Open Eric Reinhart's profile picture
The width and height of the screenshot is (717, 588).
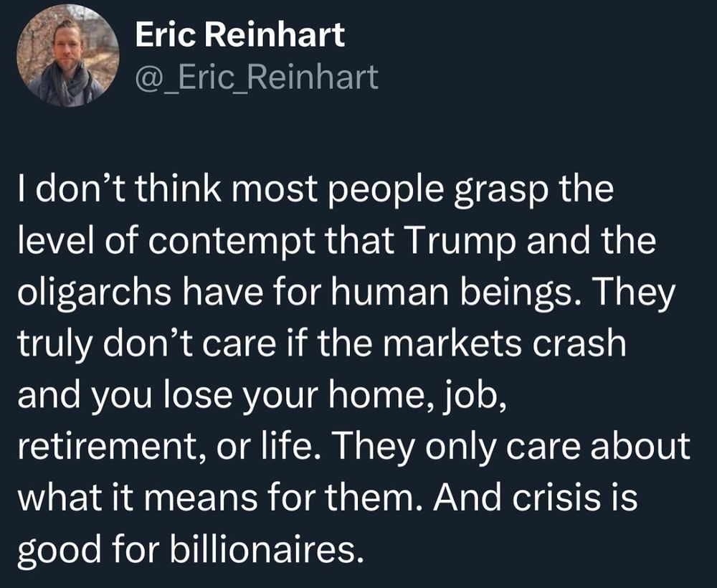pyautogui.click(x=67, y=55)
